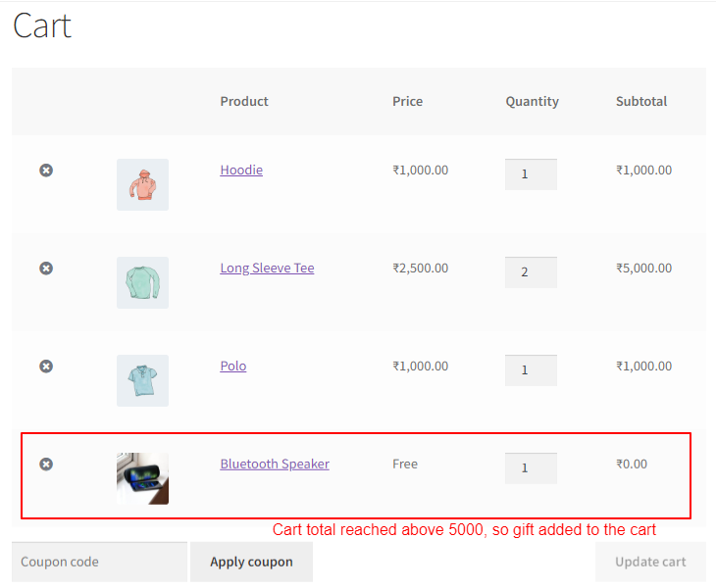The height and width of the screenshot is (588, 716).
Task: Click the Cart page heading
Action: 42,25
